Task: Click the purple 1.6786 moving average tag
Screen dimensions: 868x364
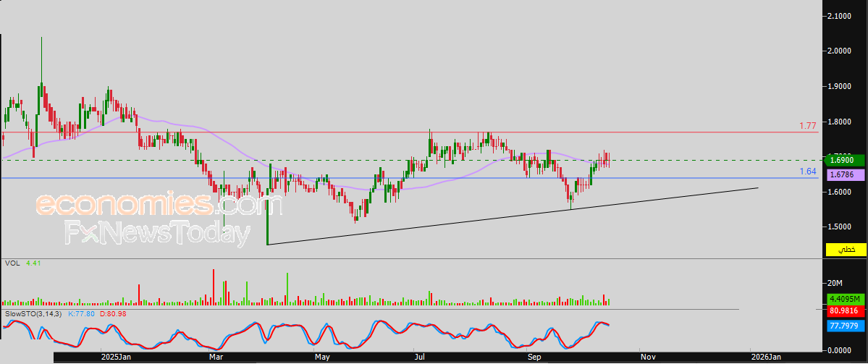Action: coord(846,175)
